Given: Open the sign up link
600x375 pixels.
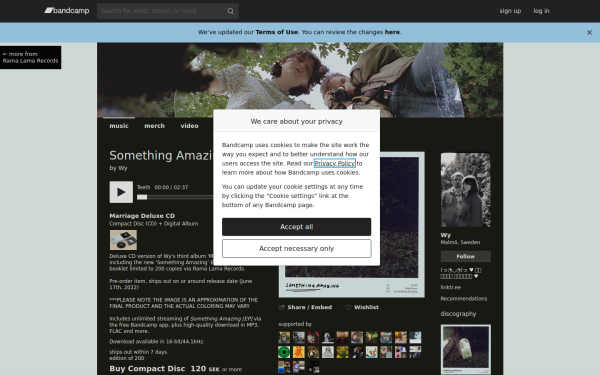Looking at the screenshot, I should tap(510, 11).
